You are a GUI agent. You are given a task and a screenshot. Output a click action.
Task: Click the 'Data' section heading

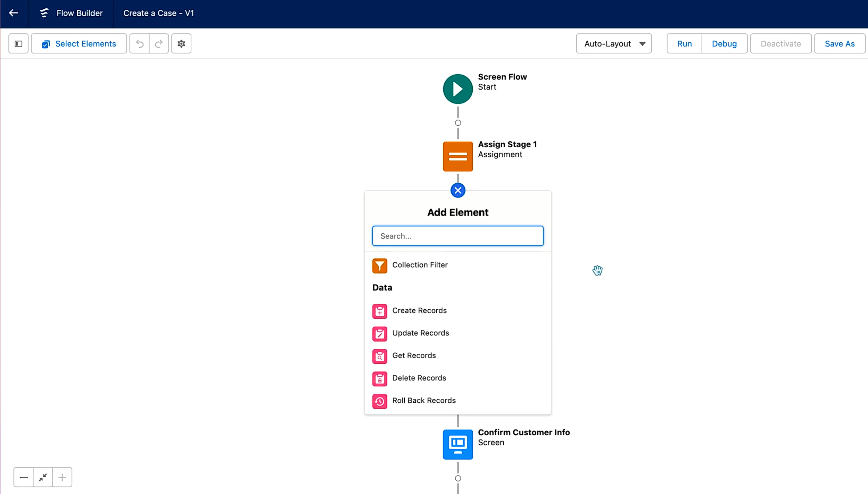[382, 288]
